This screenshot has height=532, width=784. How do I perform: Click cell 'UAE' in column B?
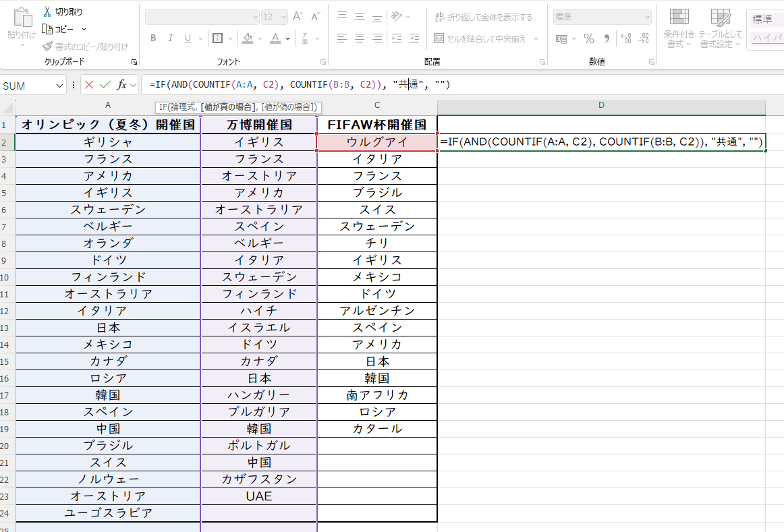click(259, 496)
